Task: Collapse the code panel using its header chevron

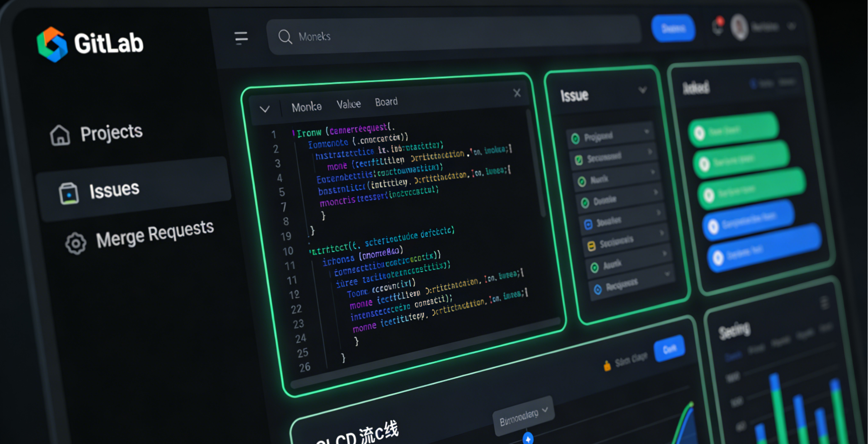Action: pos(265,109)
